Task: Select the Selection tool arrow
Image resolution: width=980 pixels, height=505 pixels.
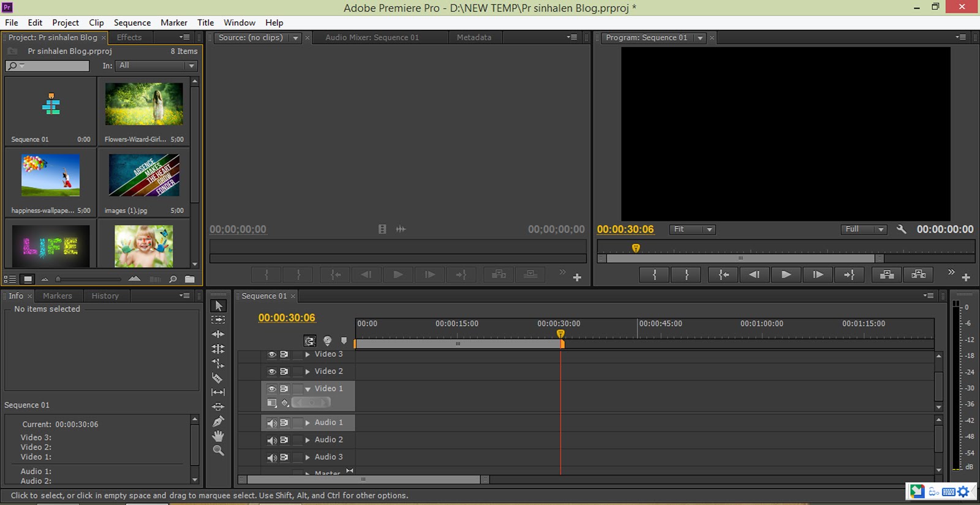Action: pos(218,305)
